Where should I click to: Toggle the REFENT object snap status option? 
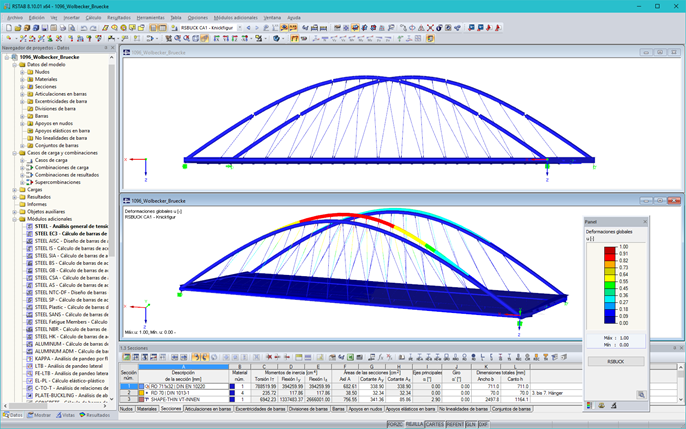pos(455,425)
